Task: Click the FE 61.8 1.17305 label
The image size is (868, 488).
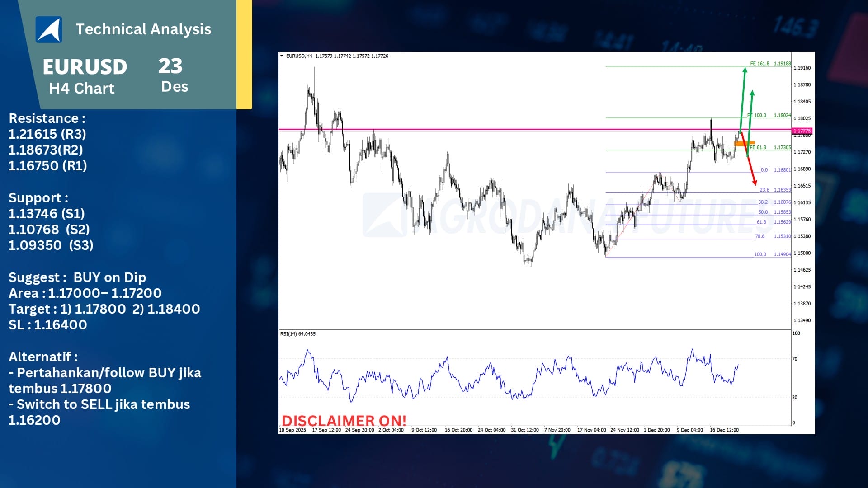Action: point(770,148)
